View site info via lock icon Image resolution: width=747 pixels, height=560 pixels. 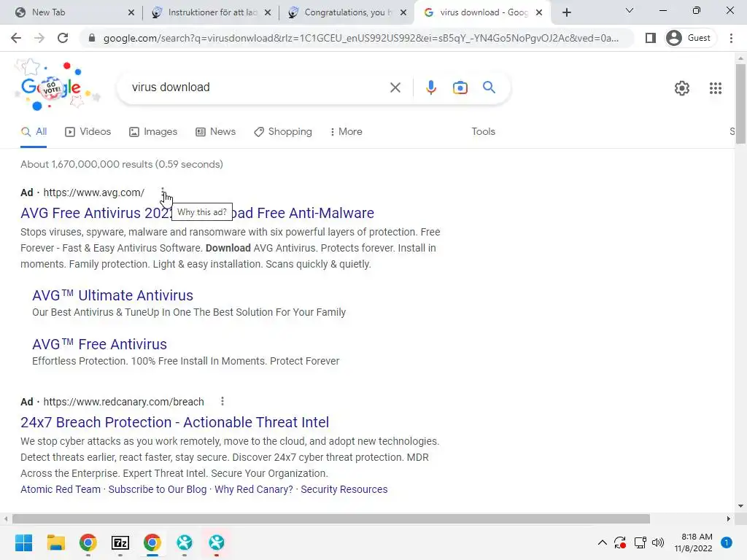pos(92,38)
